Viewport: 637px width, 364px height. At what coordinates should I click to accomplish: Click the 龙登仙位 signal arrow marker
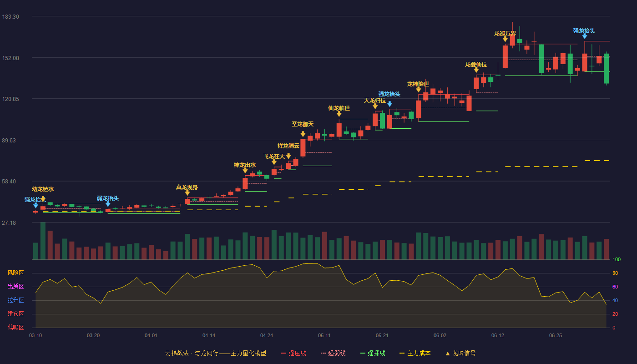coord(476,70)
